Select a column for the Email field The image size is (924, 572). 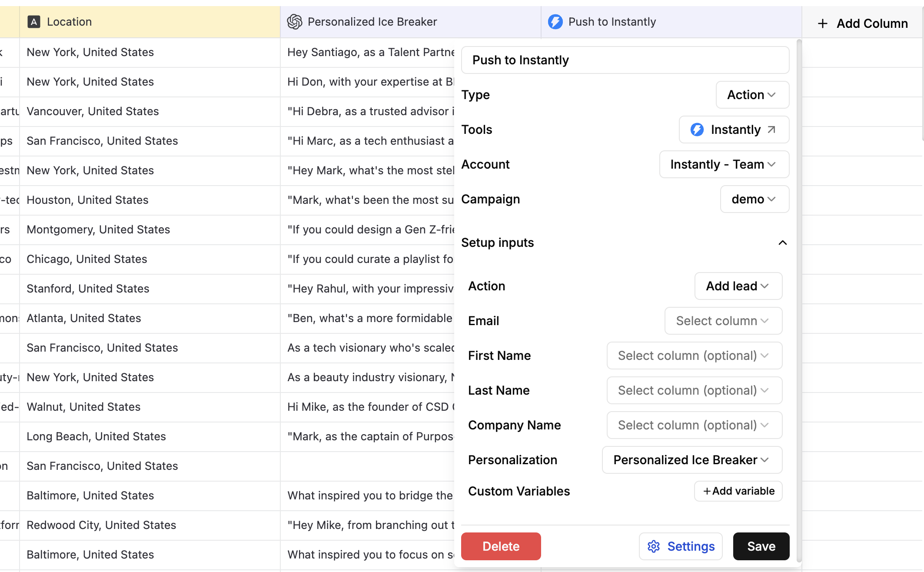tap(723, 321)
